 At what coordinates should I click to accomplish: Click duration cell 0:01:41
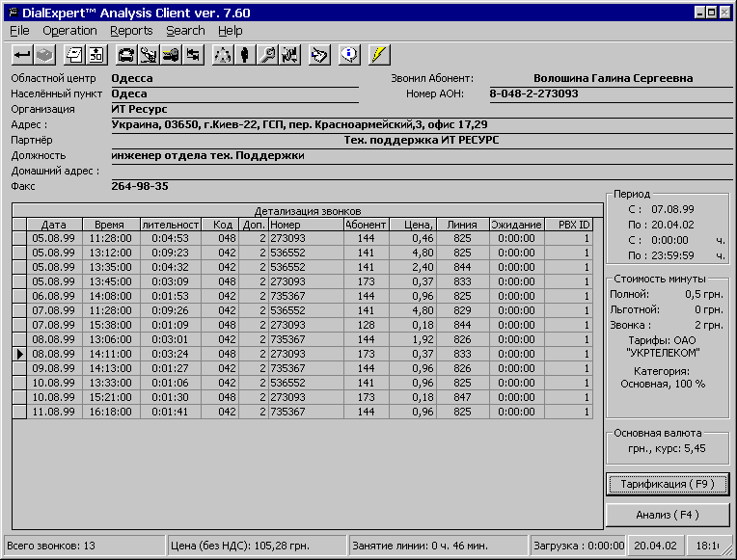tap(170, 412)
